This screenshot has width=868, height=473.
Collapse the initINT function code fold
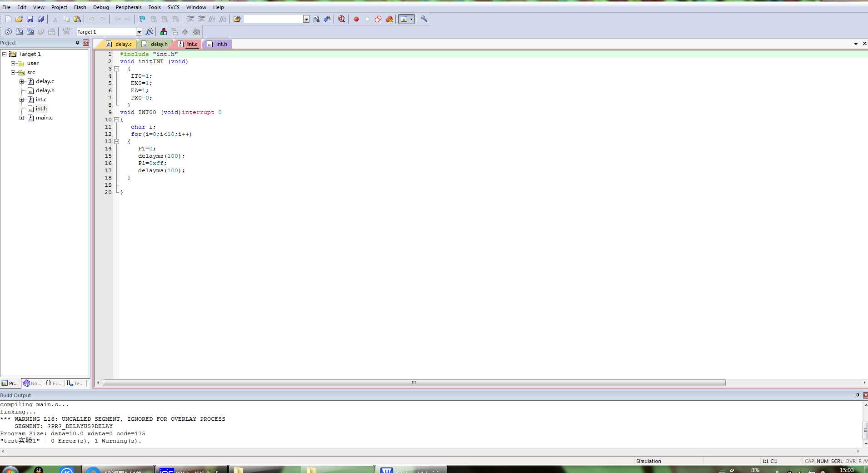point(117,69)
